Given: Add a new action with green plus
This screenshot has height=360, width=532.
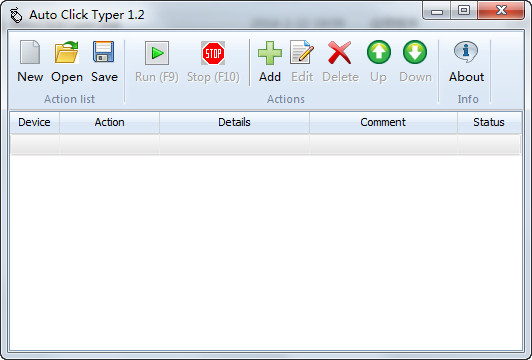Looking at the screenshot, I should point(270,61).
